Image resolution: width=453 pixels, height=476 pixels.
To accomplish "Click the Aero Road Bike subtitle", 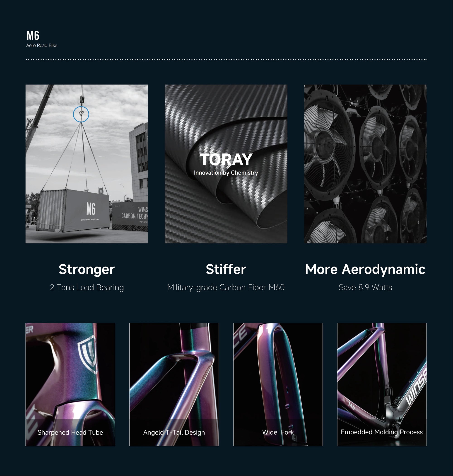I will click(42, 45).
